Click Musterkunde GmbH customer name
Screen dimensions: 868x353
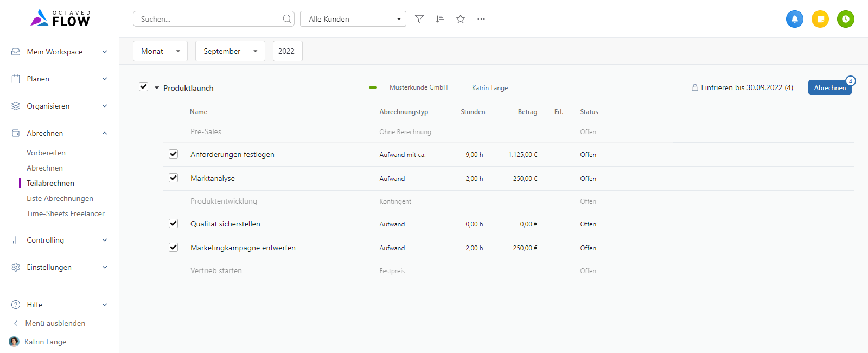click(419, 87)
